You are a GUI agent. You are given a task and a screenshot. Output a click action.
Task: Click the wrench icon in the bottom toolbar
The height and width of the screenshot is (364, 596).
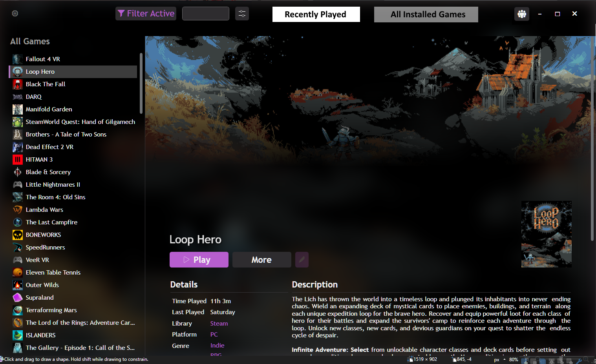pos(579,361)
